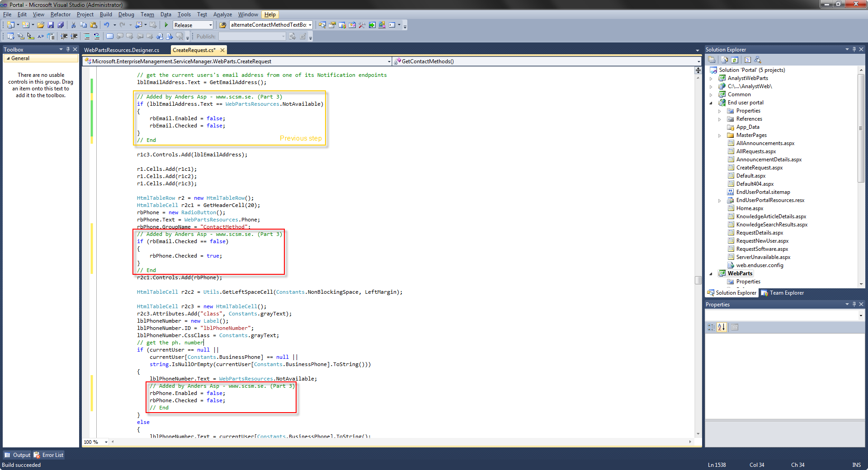The height and width of the screenshot is (470, 868).
Task: Switch Properties panel to categorized view
Action: [x=711, y=327]
